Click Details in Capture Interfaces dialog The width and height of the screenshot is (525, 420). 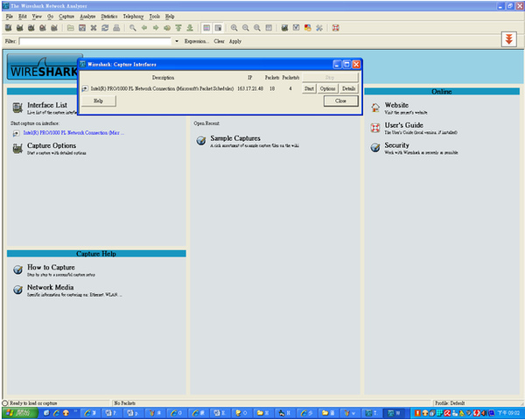(x=348, y=88)
